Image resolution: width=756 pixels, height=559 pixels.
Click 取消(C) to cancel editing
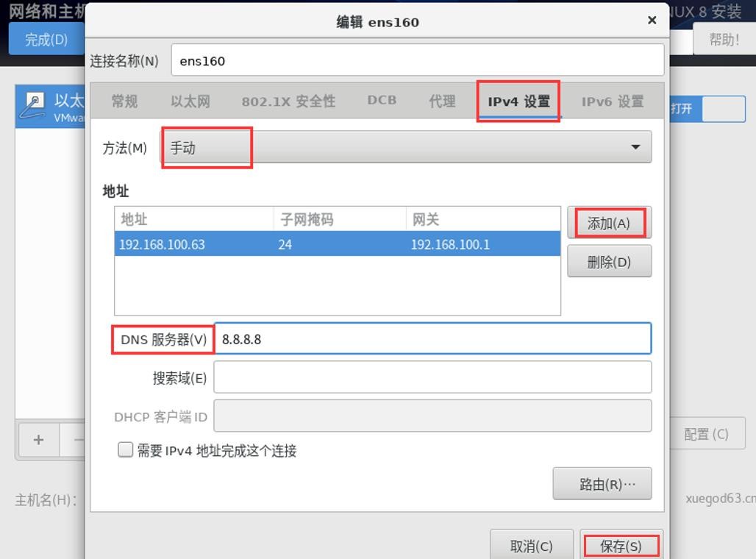[532, 544]
